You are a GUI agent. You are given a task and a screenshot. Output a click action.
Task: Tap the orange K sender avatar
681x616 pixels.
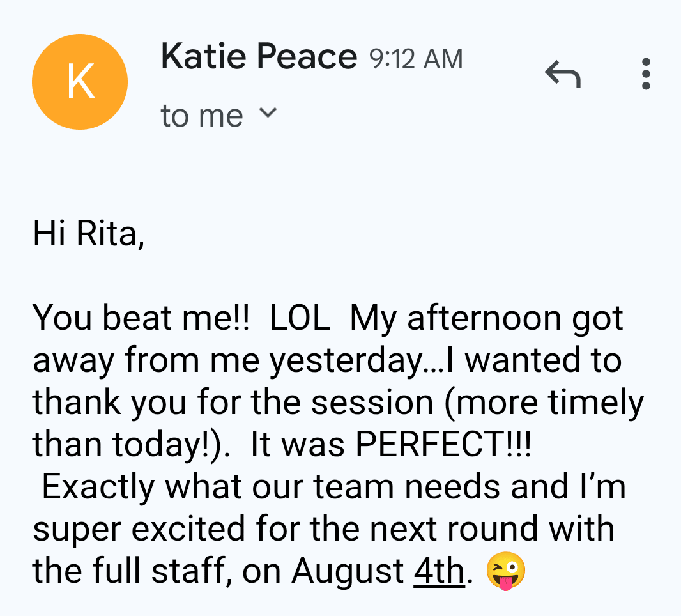[80, 82]
